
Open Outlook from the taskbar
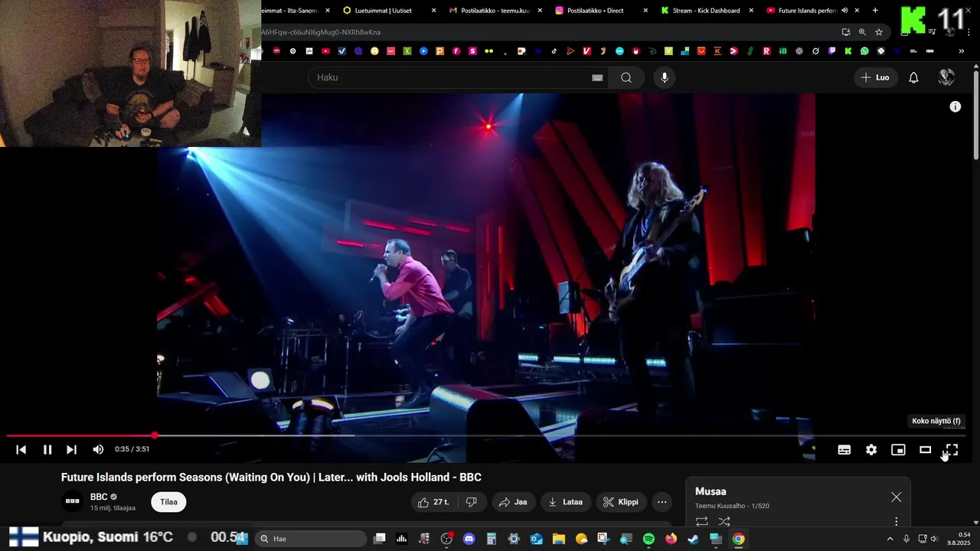coord(537,539)
